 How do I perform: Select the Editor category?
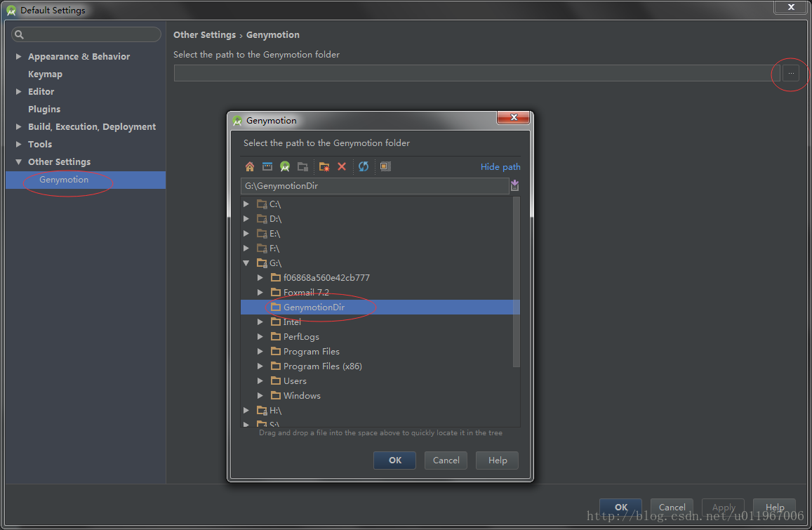(x=41, y=92)
